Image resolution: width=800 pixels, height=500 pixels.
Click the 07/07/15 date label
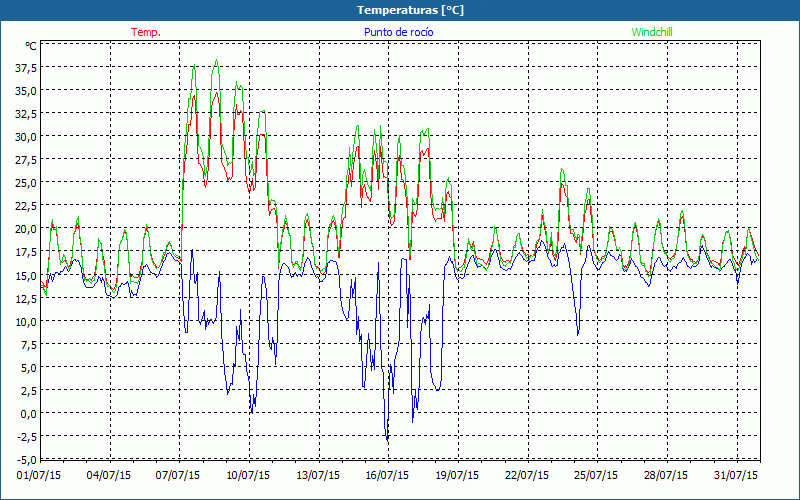[178, 476]
